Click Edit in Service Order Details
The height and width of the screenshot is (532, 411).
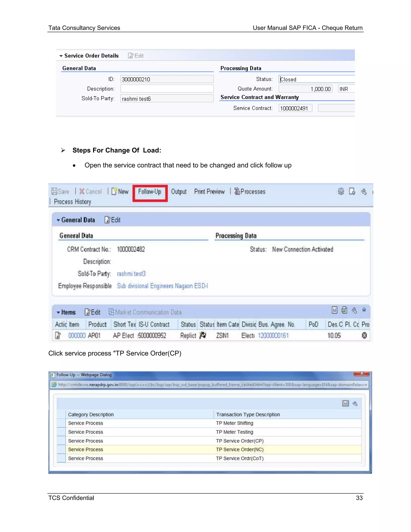136,56
